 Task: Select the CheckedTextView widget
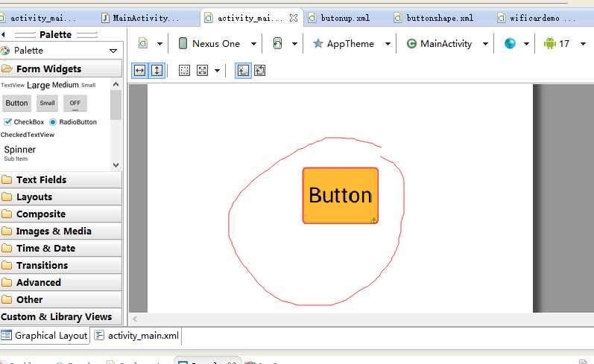click(x=28, y=135)
